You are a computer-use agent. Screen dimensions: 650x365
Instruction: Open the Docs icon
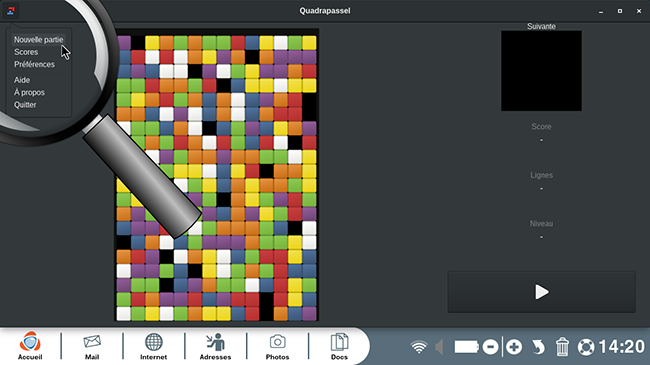pos(339,346)
